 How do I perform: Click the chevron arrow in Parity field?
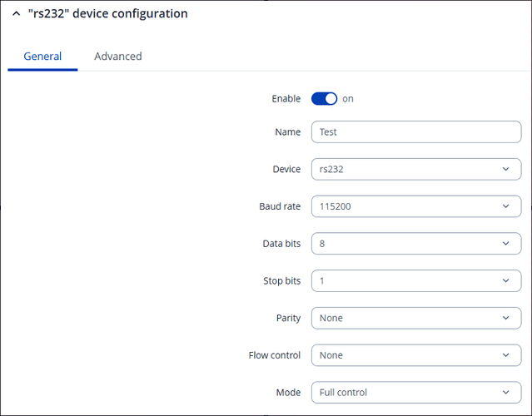[506, 318]
